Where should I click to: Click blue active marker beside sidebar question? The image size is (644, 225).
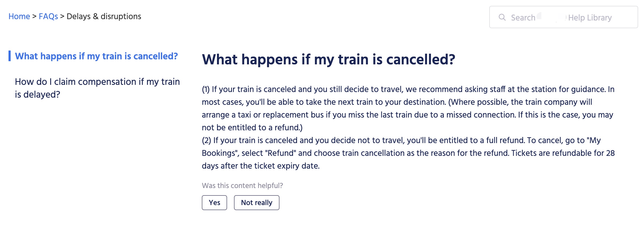pos(10,56)
